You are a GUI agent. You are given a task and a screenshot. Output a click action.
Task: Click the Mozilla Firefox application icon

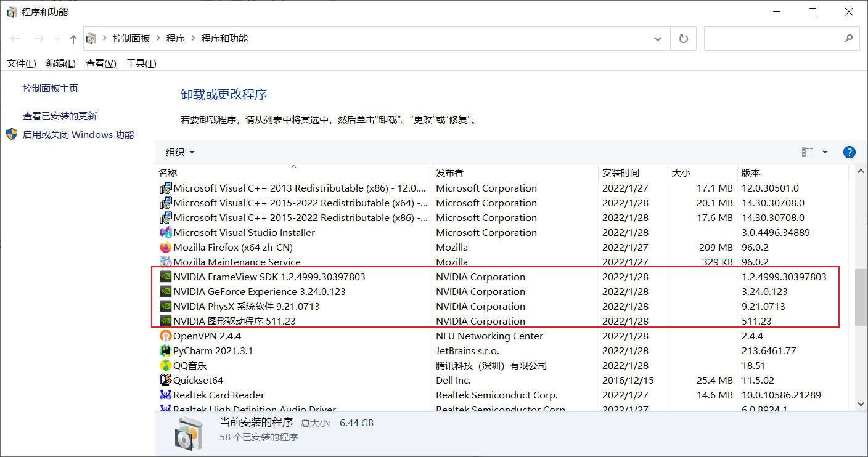coord(165,247)
